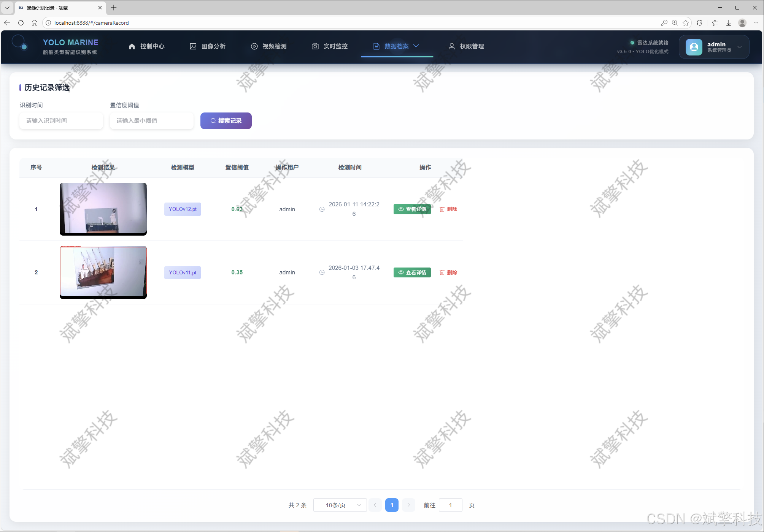Expand the admin user dropdown arrow
764x532 pixels.
pyautogui.click(x=739, y=47)
